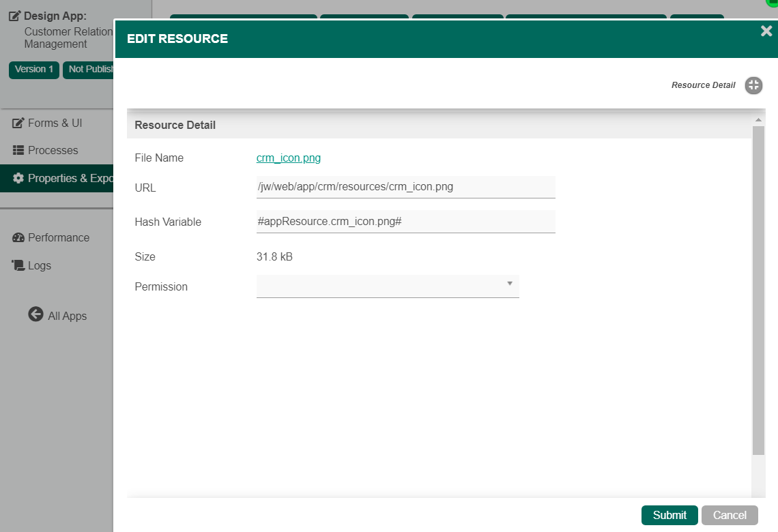The image size is (778, 532).
Task: Click the Properties gear icon
Action: point(18,178)
